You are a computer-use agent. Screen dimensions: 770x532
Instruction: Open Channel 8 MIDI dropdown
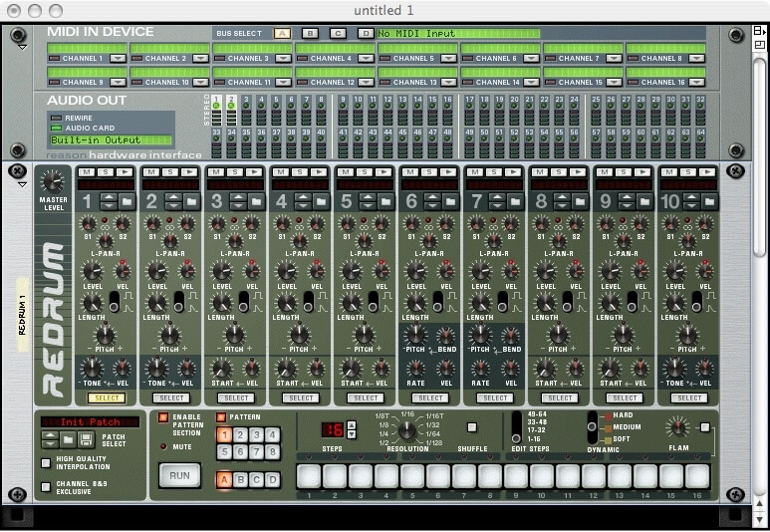pyautogui.click(x=696, y=59)
